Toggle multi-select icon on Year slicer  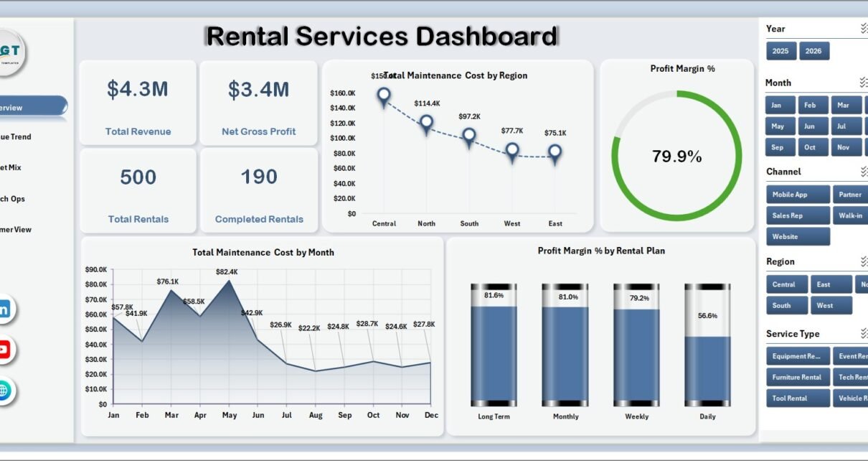[864, 29]
